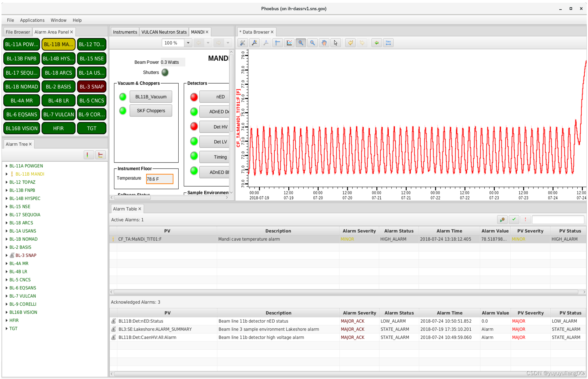The width and height of the screenshot is (588, 379).
Task: Click the acknowledged icon for BL3:SE:Lakeshore alarm row
Action: pyautogui.click(x=113, y=329)
